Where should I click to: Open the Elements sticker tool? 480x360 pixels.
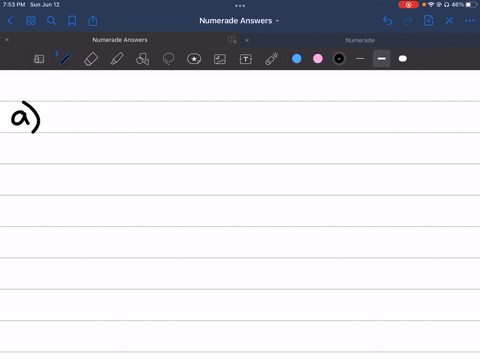[194, 59]
